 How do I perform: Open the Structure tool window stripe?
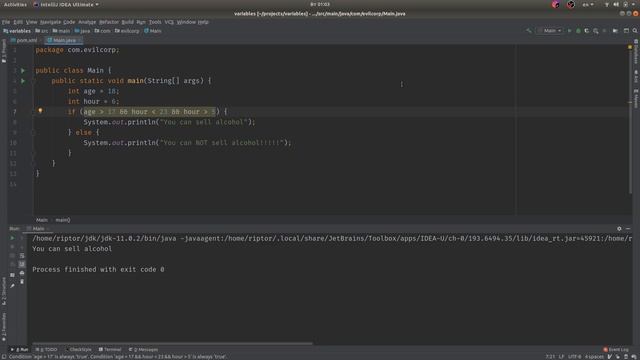coord(4,291)
